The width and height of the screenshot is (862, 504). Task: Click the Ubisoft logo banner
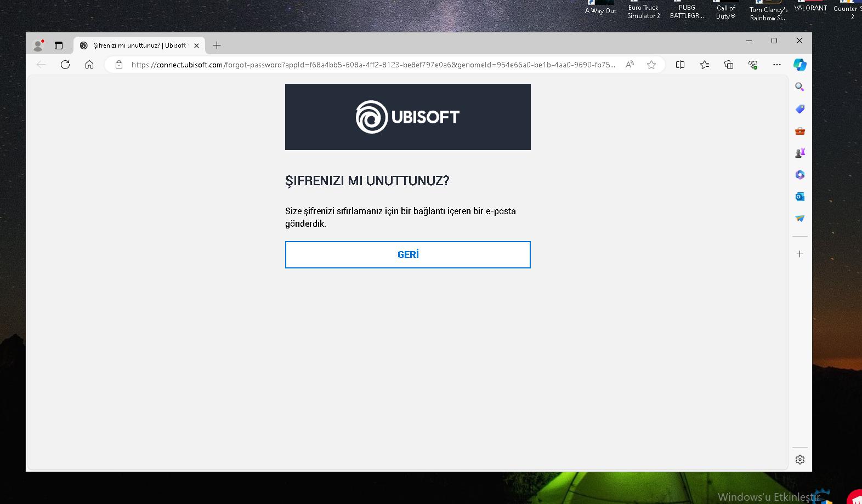[408, 117]
